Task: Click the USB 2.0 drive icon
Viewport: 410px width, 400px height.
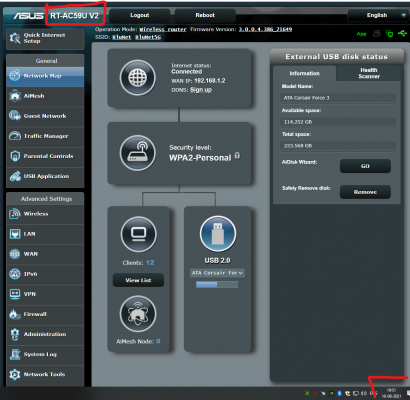Action: click(x=218, y=233)
